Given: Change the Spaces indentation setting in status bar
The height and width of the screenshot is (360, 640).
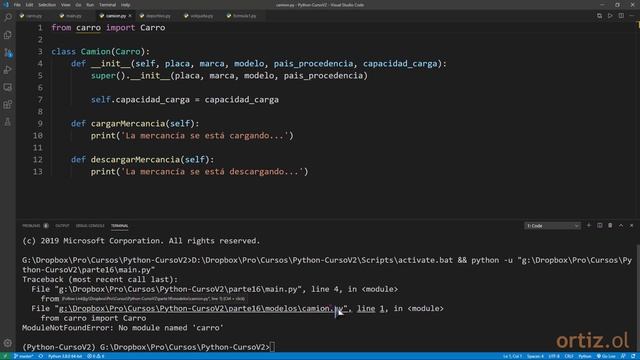Looking at the screenshot, I should click(535, 356).
